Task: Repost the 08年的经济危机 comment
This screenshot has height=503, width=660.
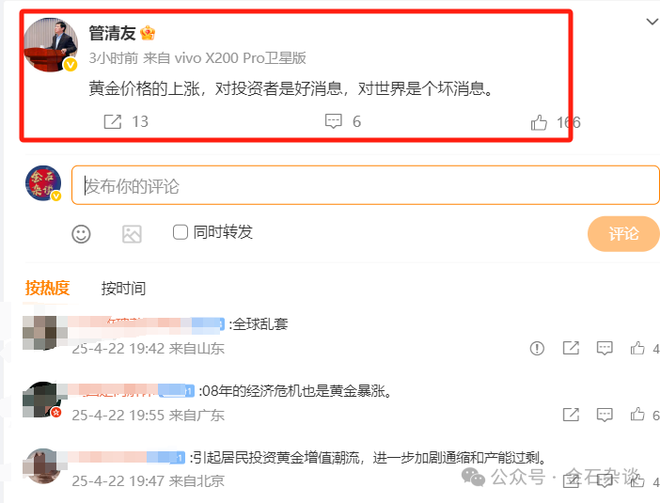Action: point(571,415)
